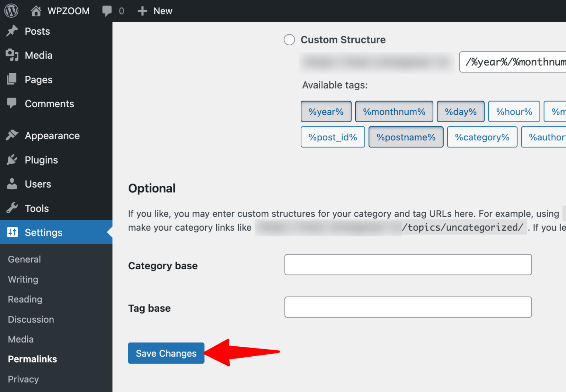
Task: Open the Tools wrench icon
Action: tap(11, 208)
